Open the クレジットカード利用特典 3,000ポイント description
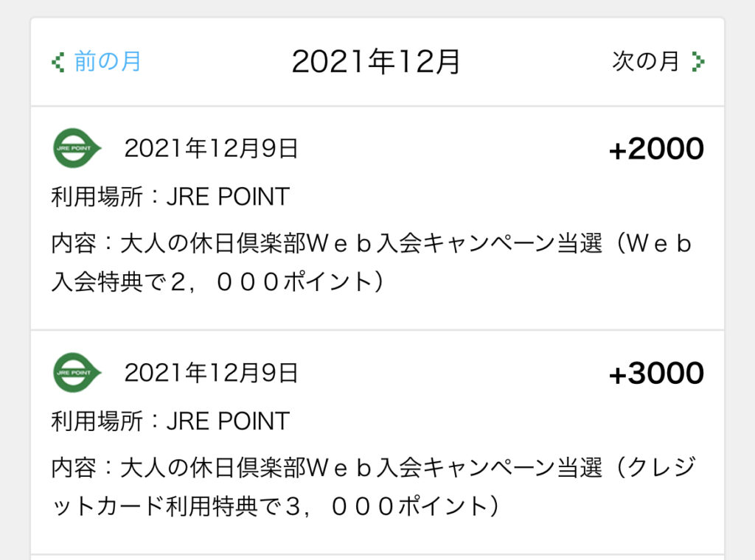The width and height of the screenshot is (755, 560). pos(374,487)
